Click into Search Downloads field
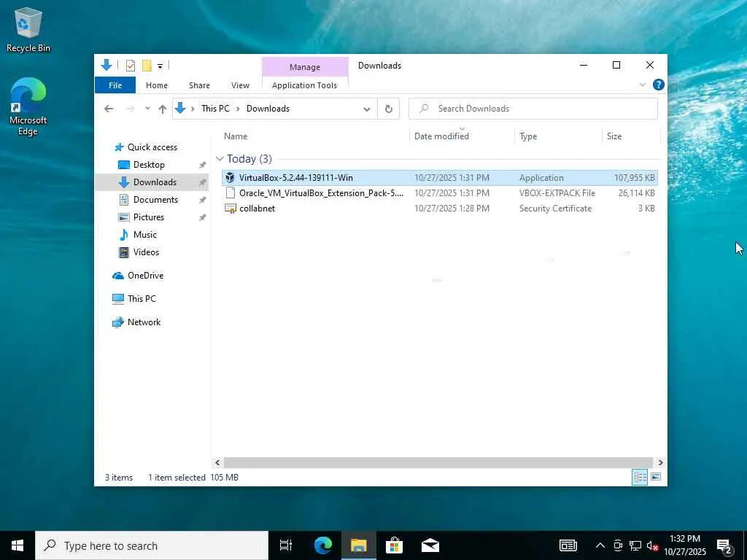 tap(533, 109)
